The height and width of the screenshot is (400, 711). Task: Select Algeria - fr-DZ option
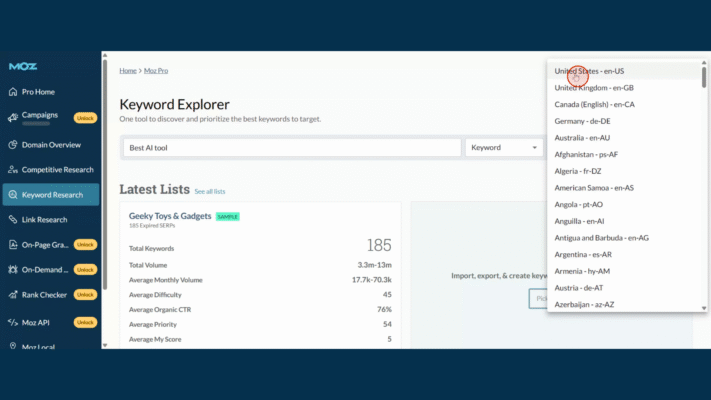point(624,171)
